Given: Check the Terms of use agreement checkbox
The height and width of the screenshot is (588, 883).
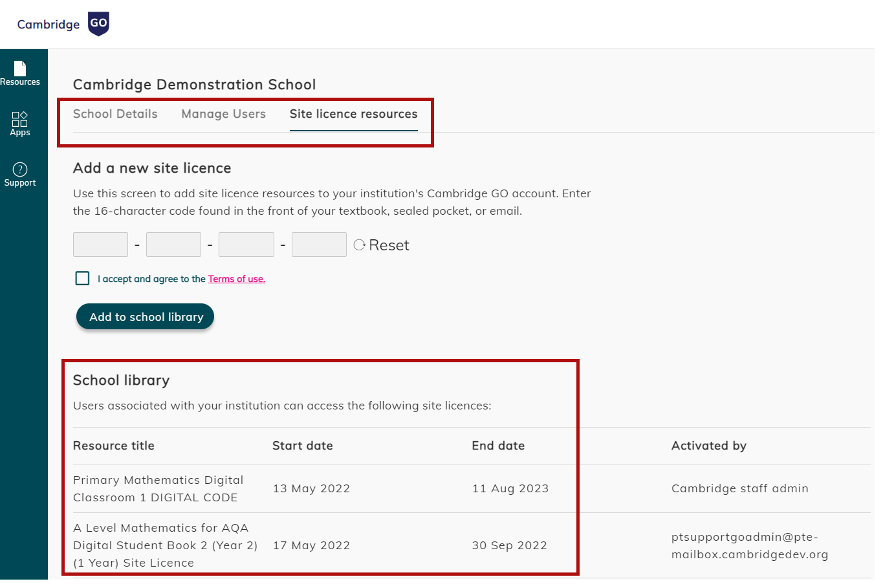Looking at the screenshot, I should click(82, 278).
